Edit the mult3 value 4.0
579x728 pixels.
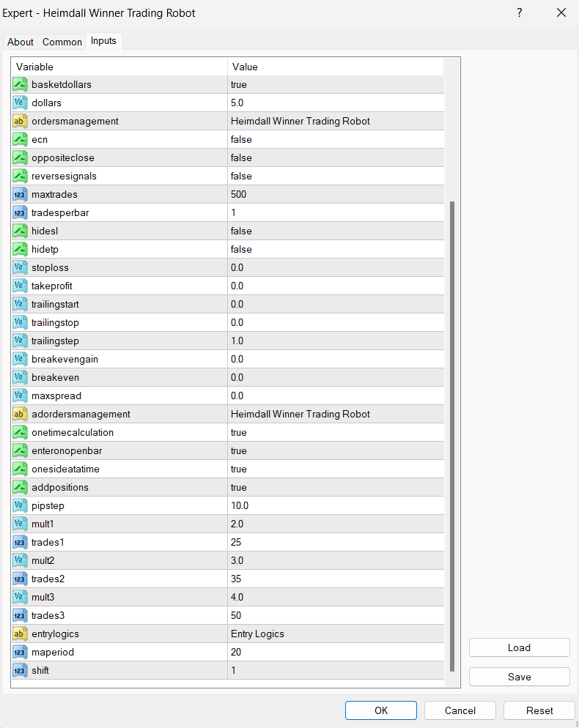[336, 597]
